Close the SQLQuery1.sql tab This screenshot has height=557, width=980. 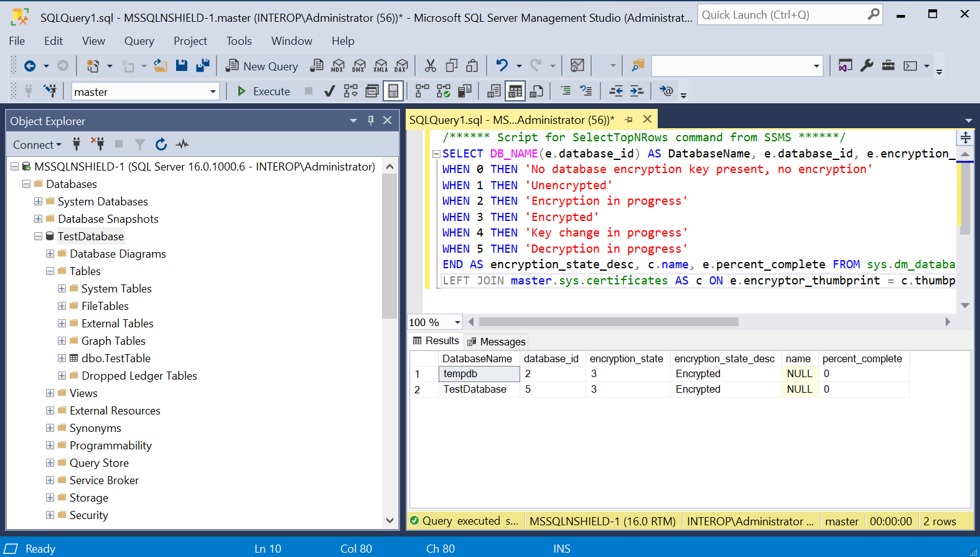click(647, 119)
